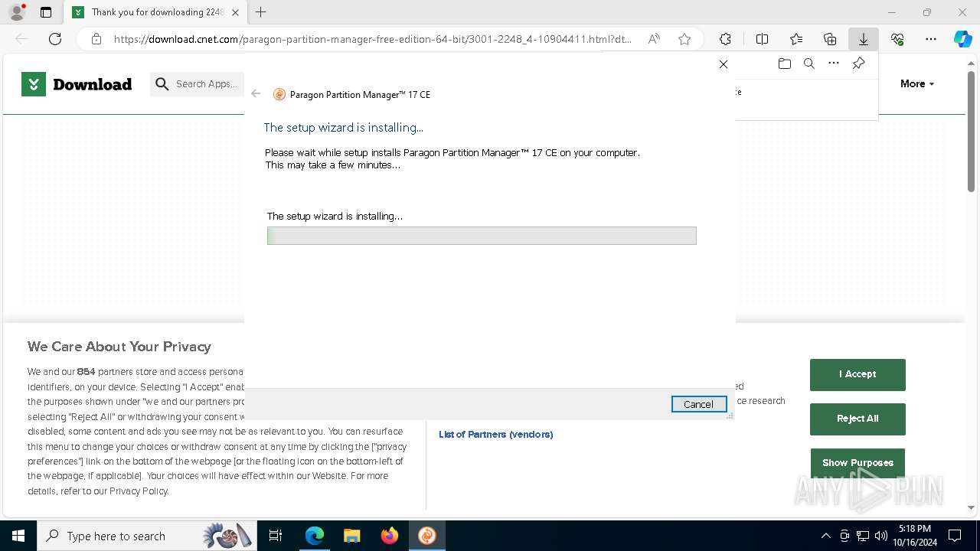Show hidden system tray icons
This screenshot has width=980, height=551.
pos(825,536)
